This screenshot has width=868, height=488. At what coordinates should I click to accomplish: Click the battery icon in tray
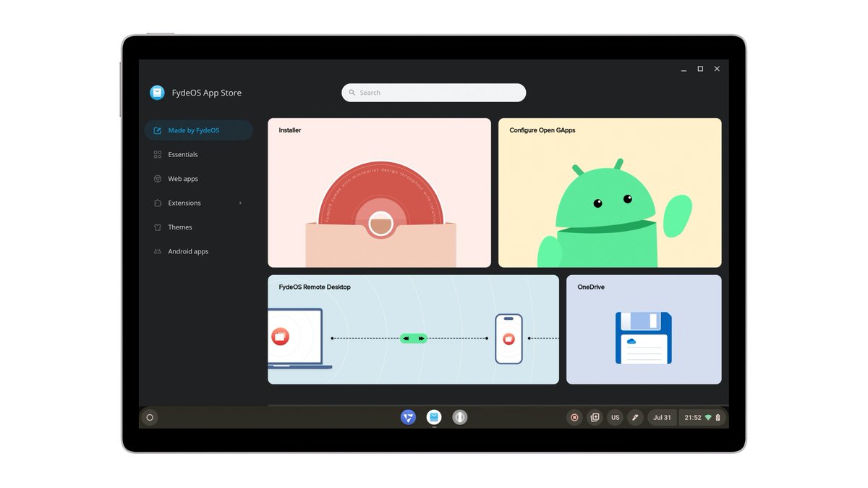pyautogui.click(x=718, y=417)
